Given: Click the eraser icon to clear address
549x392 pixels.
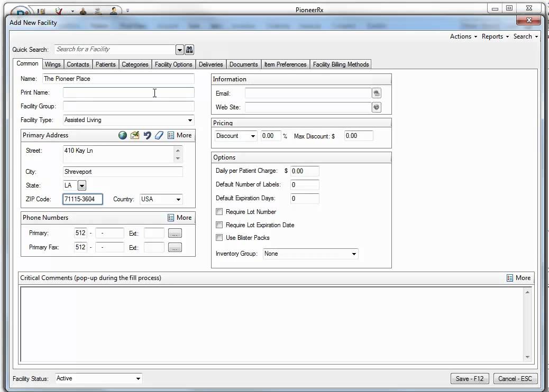Looking at the screenshot, I should (x=159, y=135).
